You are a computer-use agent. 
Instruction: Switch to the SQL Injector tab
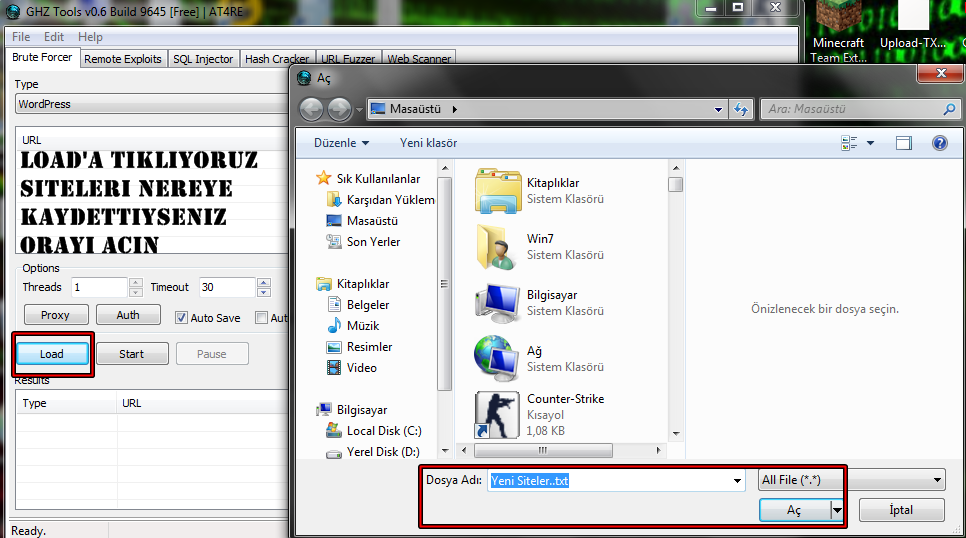click(203, 59)
